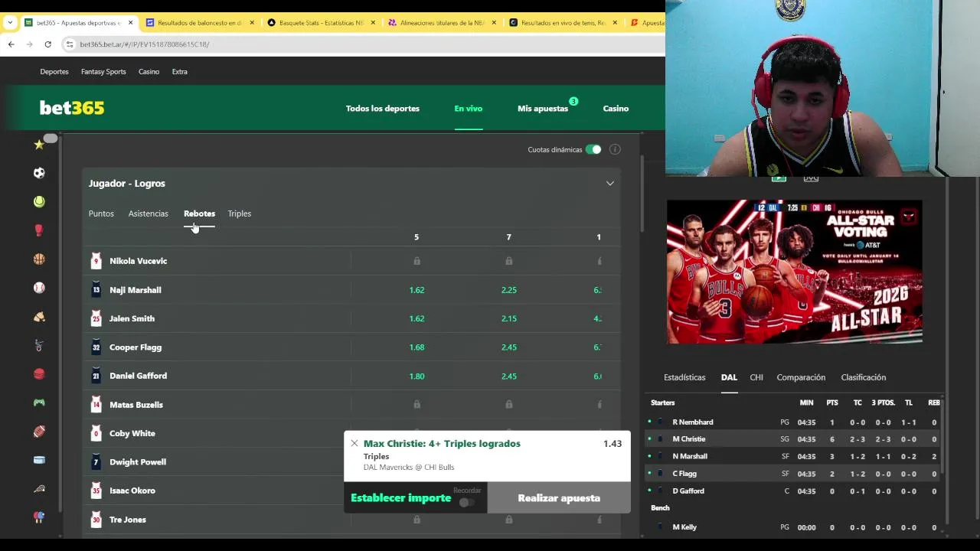Click the M Kelly bench row
The image size is (980, 551).
coord(795,527)
